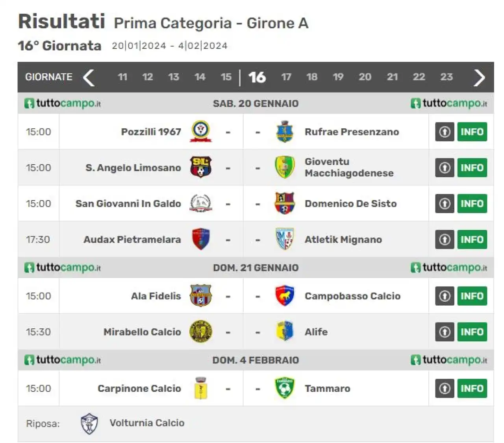The height and width of the screenshot is (443, 504).
Task: Click the Mirabello Calcio round crest
Action: click(x=201, y=332)
